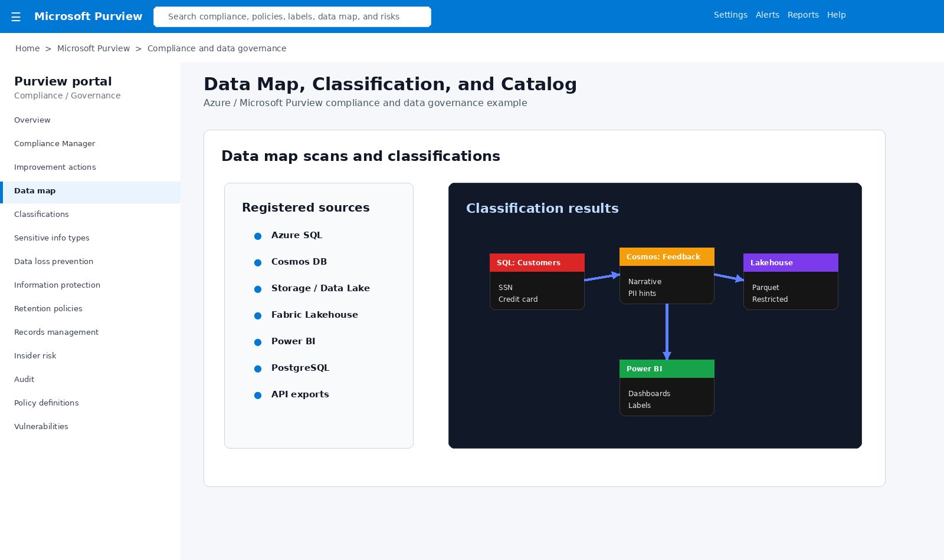Click Data map scans and classifications heading

[x=360, y=156]
